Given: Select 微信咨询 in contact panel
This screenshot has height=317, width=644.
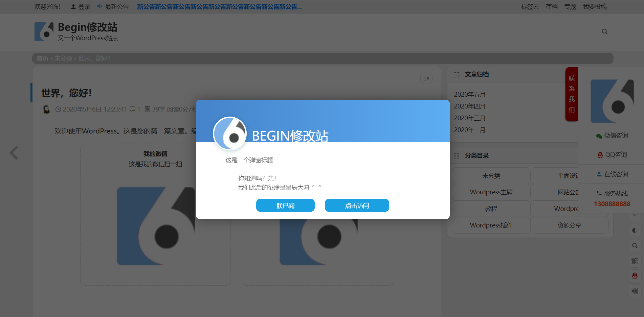Looking at the screenshot, I should point(612,136).
